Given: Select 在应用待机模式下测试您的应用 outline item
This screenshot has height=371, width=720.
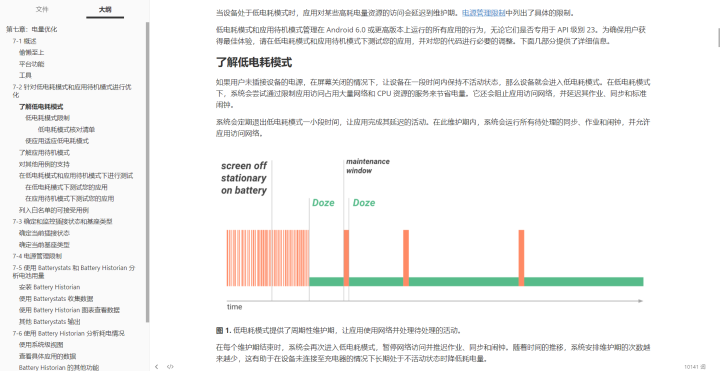Looking at the screenshot, I should click(x=70, y=198).
